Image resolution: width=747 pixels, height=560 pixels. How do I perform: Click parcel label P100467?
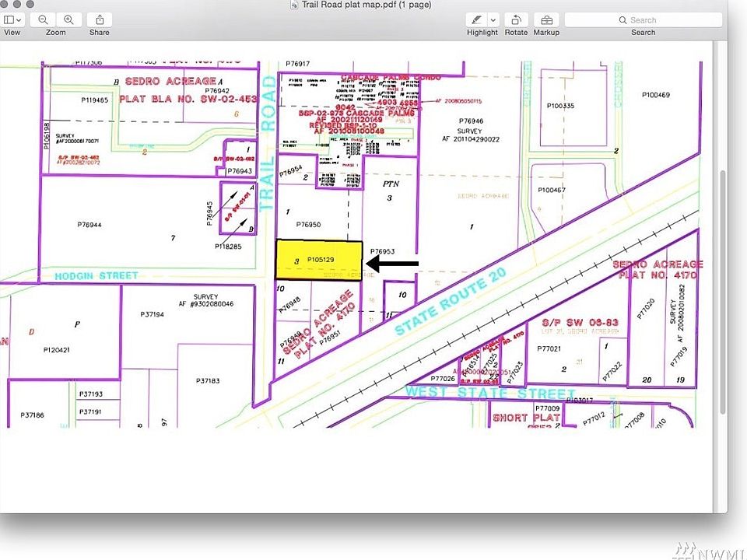[x=552, y=190]
